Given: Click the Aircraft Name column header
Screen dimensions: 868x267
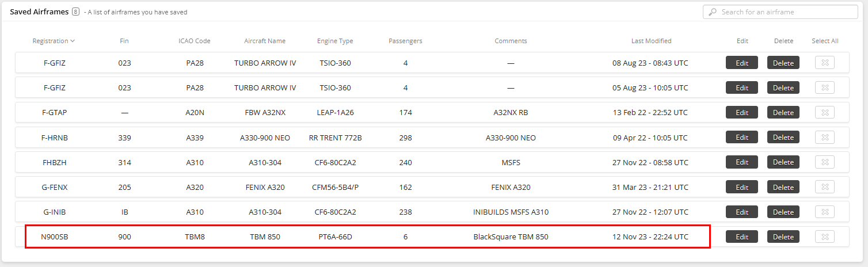Looking at the screenshot, I should 265,41.
